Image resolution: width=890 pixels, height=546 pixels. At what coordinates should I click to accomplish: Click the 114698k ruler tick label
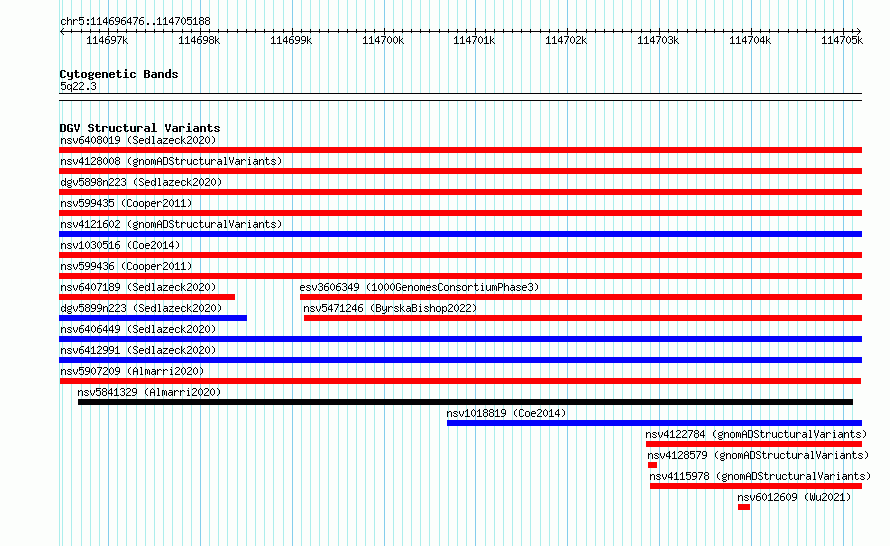tap(199, 40)
